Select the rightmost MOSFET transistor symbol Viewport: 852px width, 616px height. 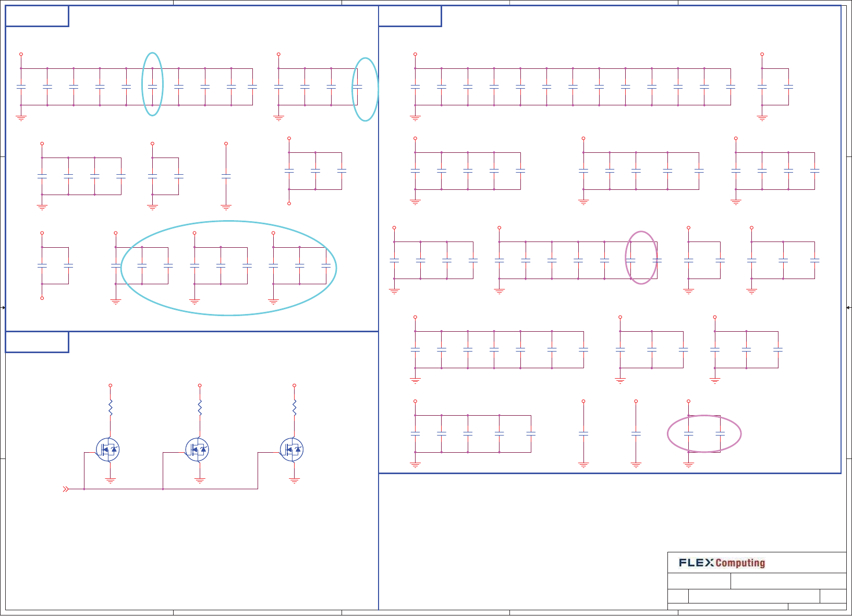292,450
